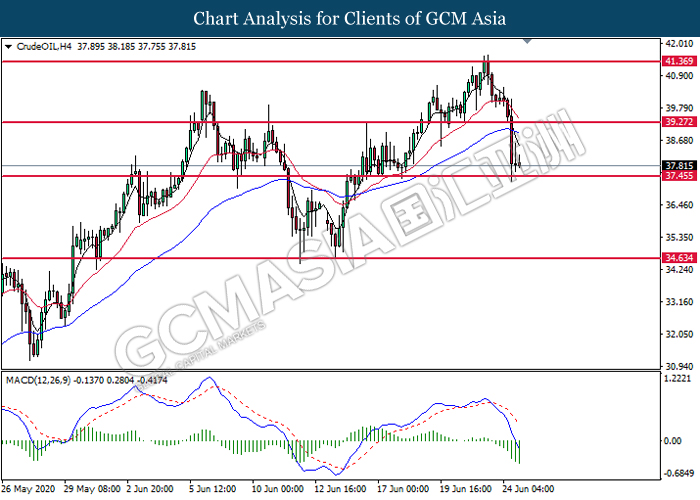Click the 12 Jun 16:00 time label
The height and width of the screenshot is (500, 700).
pos(340,489)
